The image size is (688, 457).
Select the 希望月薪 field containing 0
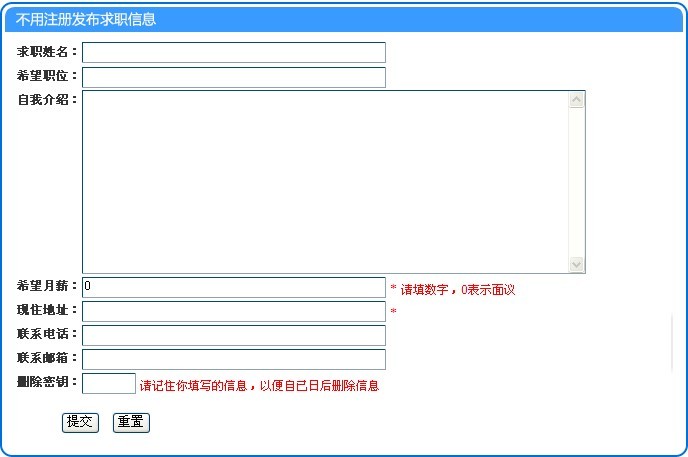(x=233, y=287)
